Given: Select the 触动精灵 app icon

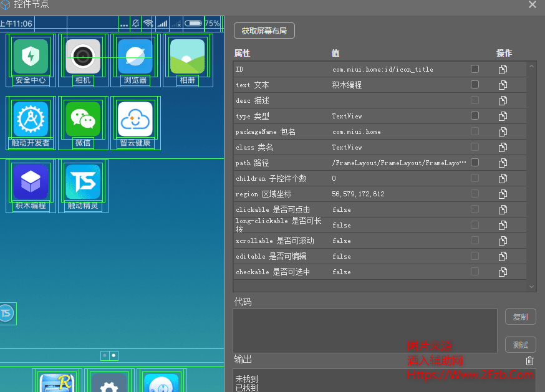Looking at the screenshot, I should [83, 181].
